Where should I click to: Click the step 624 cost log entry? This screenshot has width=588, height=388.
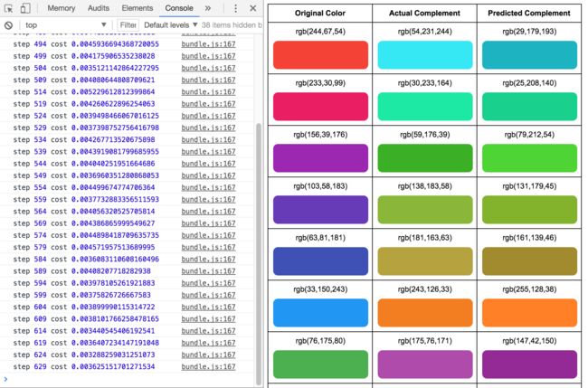(83, 355)
